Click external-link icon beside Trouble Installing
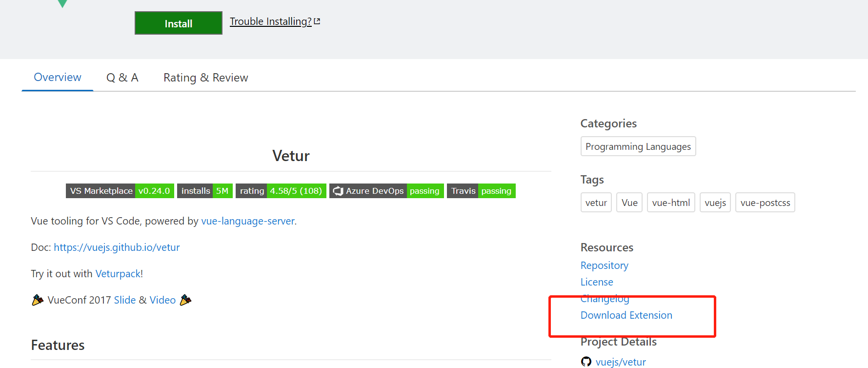Viewport: 868px width, 368px height. pos(317,21)
